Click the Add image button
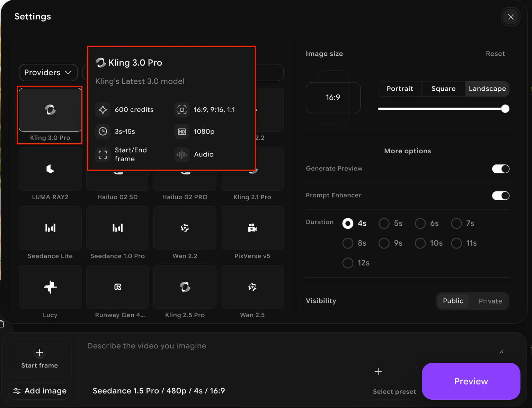 (39, 391)
